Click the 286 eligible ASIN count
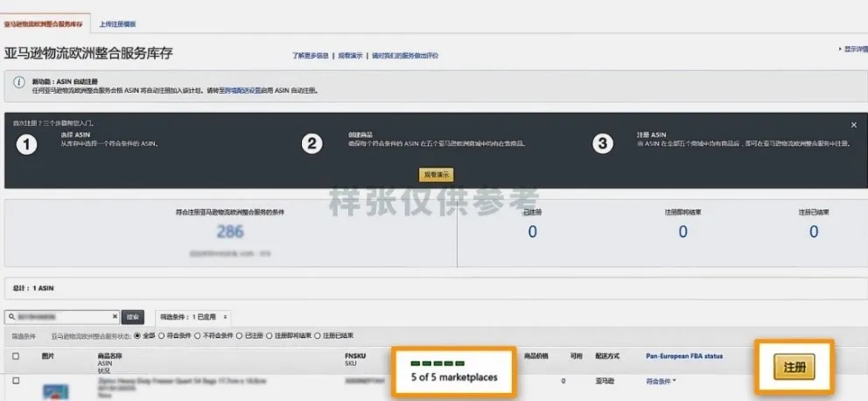 [230, 231]
